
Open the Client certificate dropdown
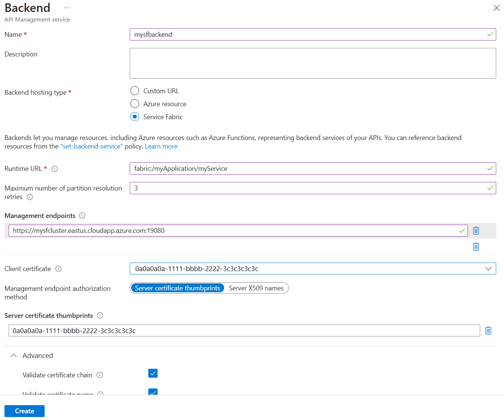pos(488,268)
